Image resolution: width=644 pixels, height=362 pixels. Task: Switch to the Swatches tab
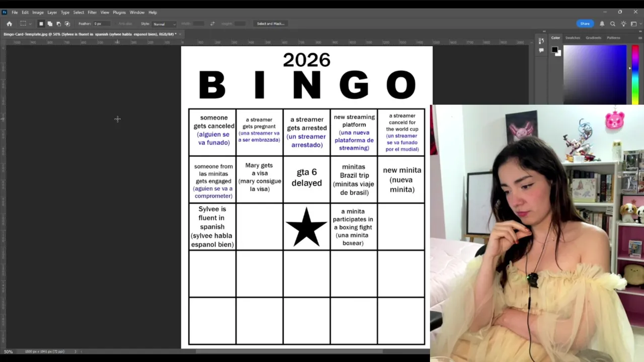pyautogui.click(x=573, y=38)
